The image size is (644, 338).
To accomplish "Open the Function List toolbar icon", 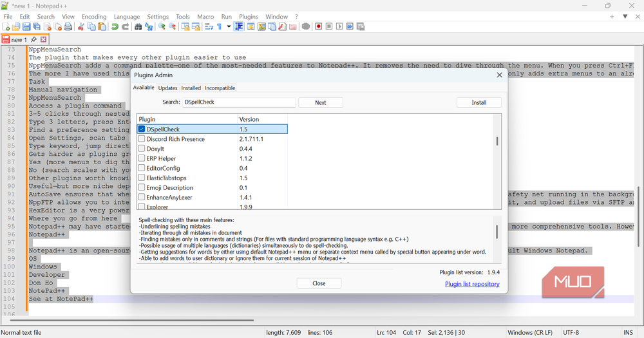I will [x=282, y=26].
